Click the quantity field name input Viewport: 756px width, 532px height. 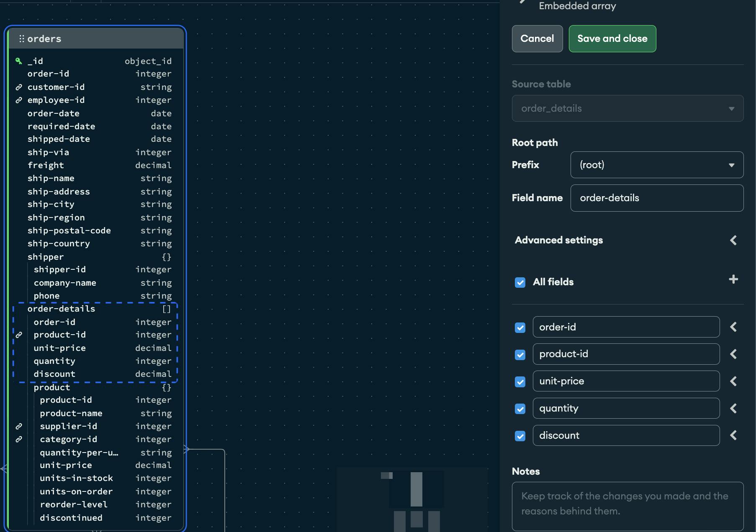tap(626, 408)
